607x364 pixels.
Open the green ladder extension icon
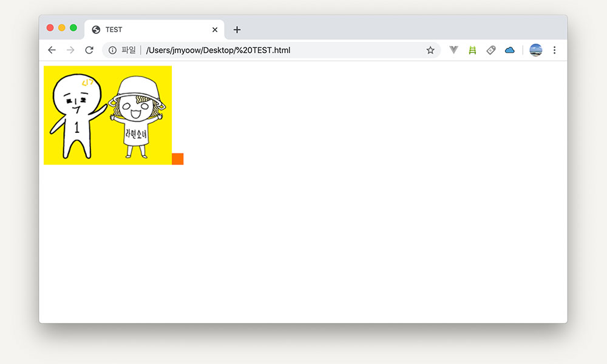pyautogui.click(x=472, y=50)
